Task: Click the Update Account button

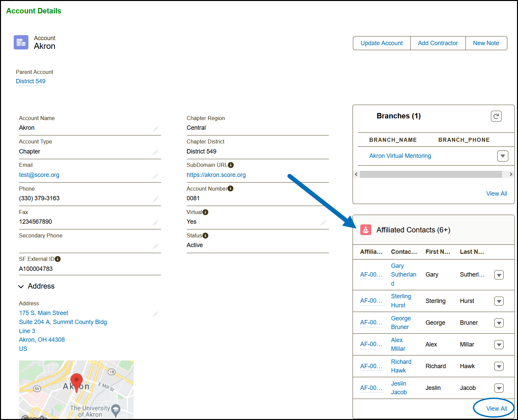Action: click(381, 43)
